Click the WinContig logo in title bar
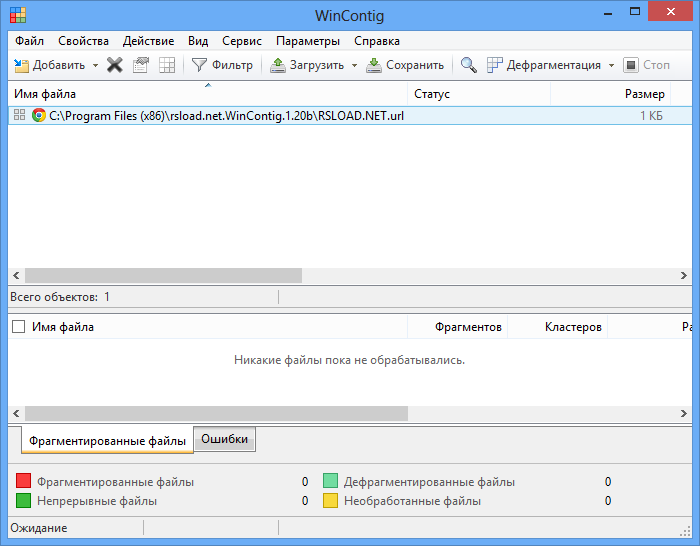Screen dimensions: 700x546 tap(18, 15)
